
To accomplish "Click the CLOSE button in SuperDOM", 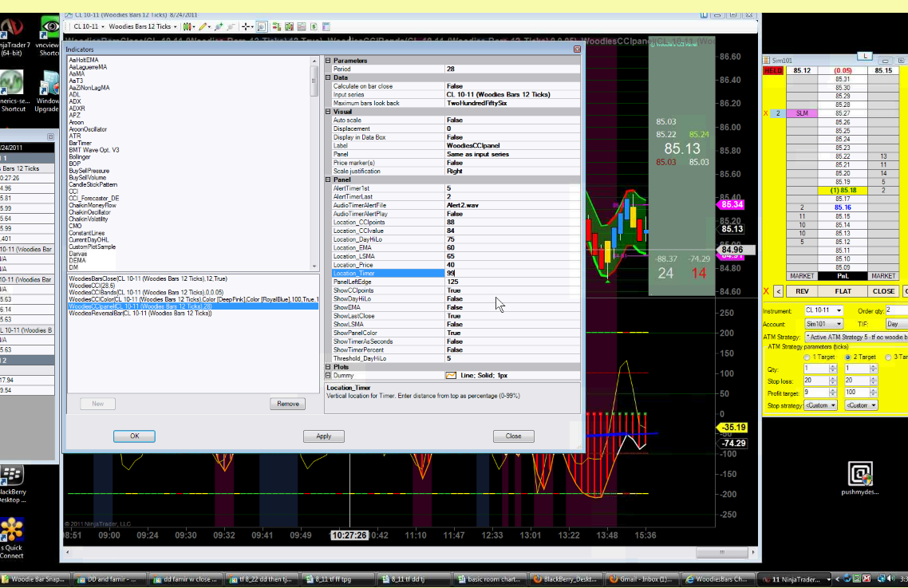I will (884, 291).
